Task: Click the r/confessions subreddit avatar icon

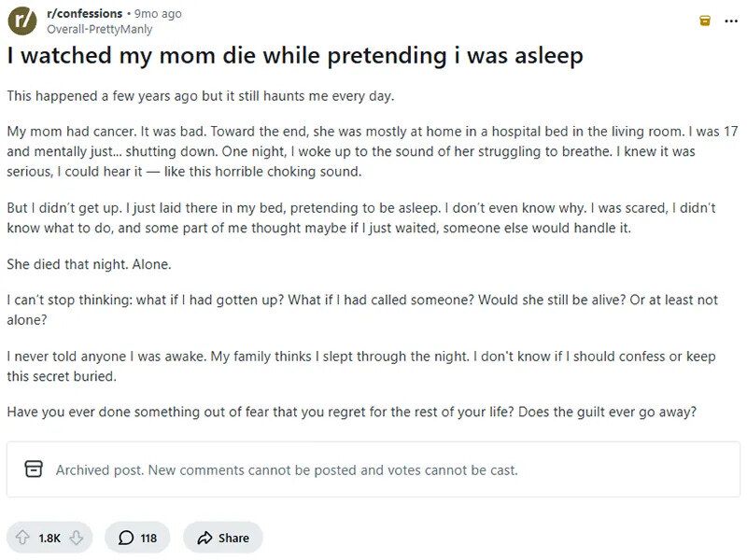Action: point(22,21)
